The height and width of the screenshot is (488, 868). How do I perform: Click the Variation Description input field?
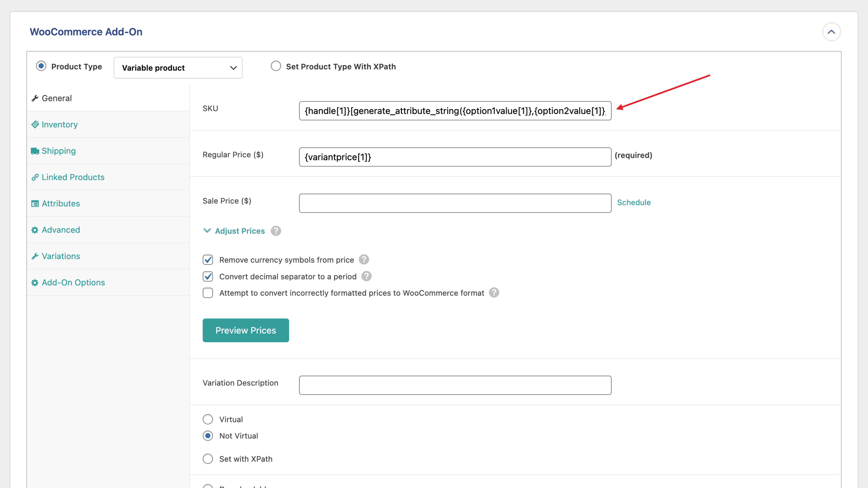(x=455, y=385)
